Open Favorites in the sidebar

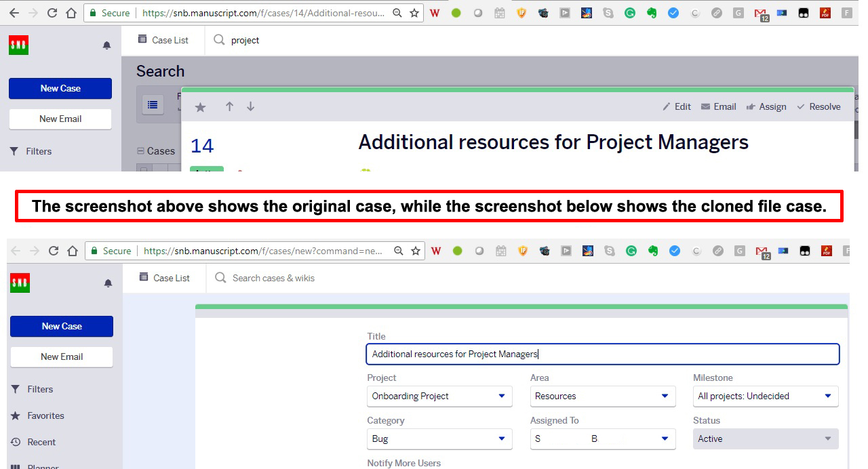coord(45,415)
